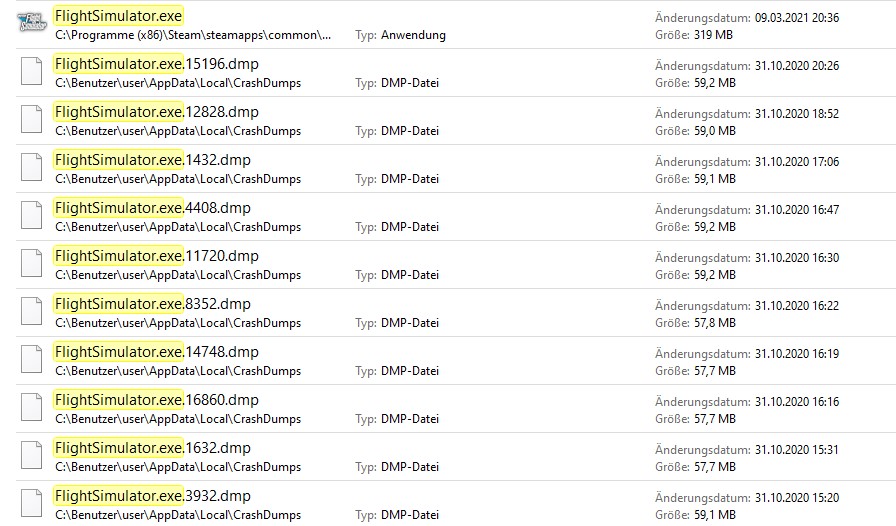
Task: Click the CrashDumps path under 11720.dmp
Action: coord(178,276)
